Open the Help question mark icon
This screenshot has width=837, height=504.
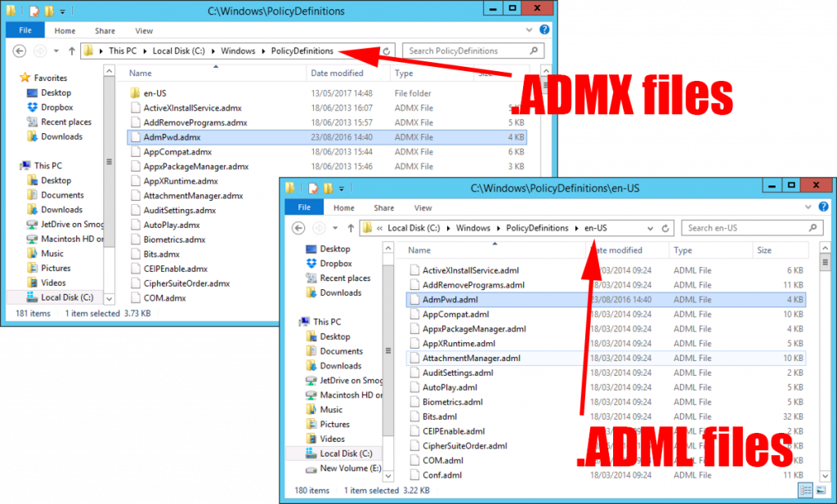pos(823,207)
